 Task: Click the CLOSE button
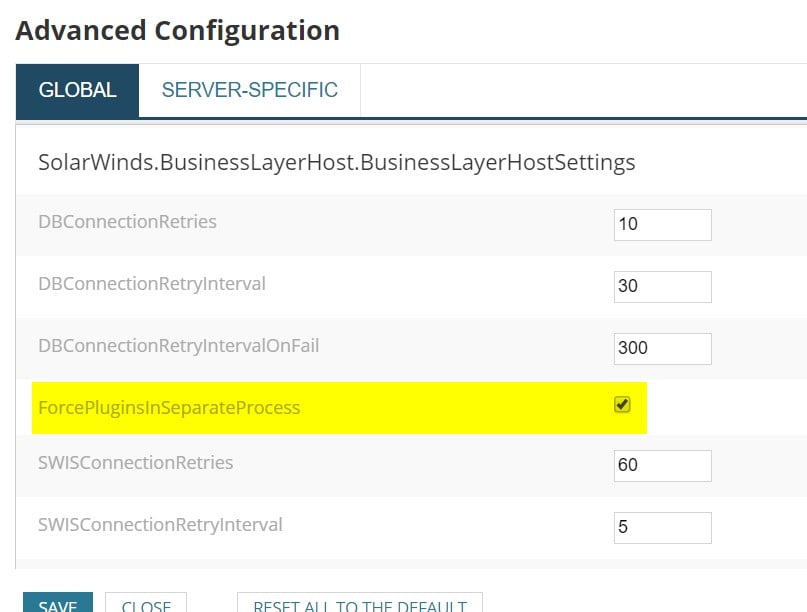pos(146,603)
